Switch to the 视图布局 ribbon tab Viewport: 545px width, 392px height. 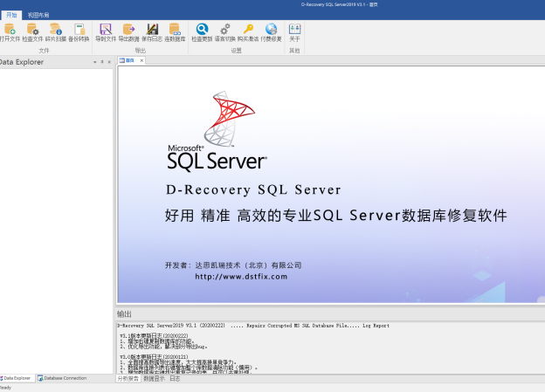point(38,15)
